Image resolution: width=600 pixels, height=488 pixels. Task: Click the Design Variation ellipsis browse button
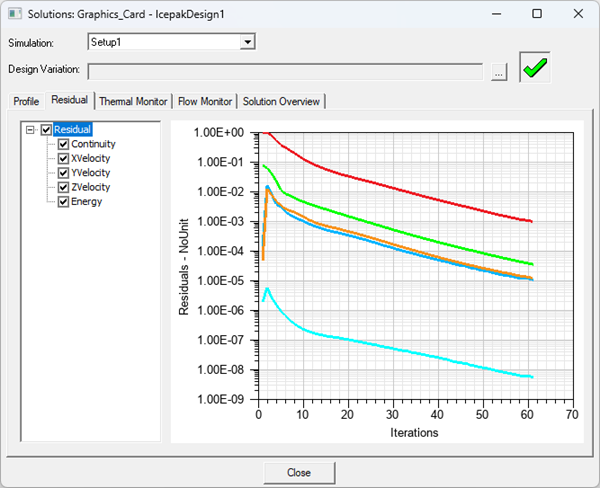click(x=500, y=71)
